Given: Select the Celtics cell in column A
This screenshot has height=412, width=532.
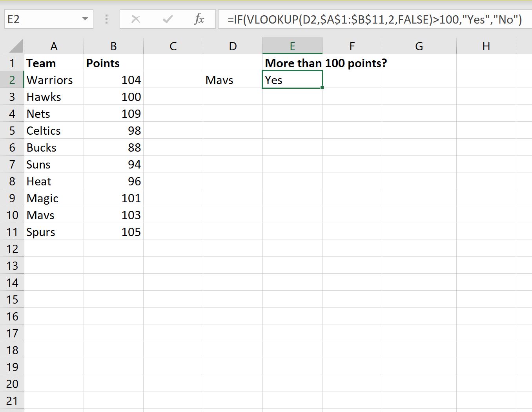Looking at the screenshot, I should pos(54,130).
